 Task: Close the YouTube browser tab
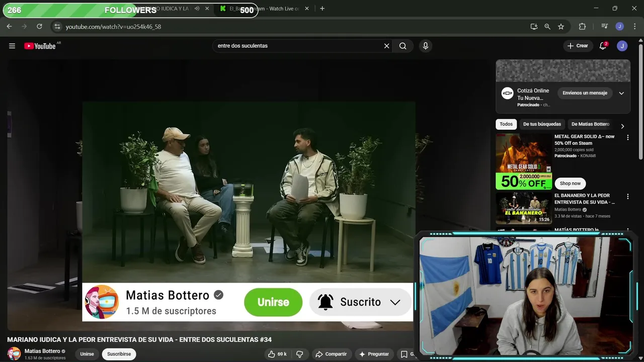click(207, 9)
